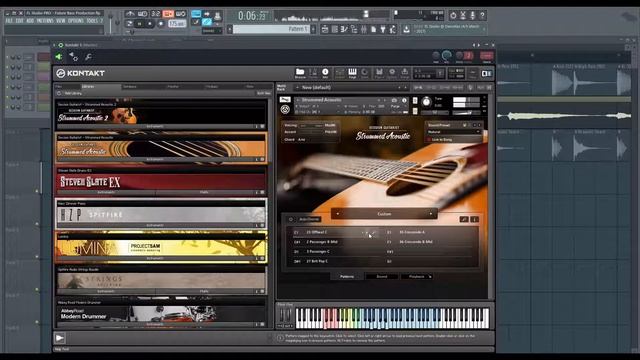Open the ProjectSAM Lumina library
The image size is (640, 360).
click(x=161, y=247)
